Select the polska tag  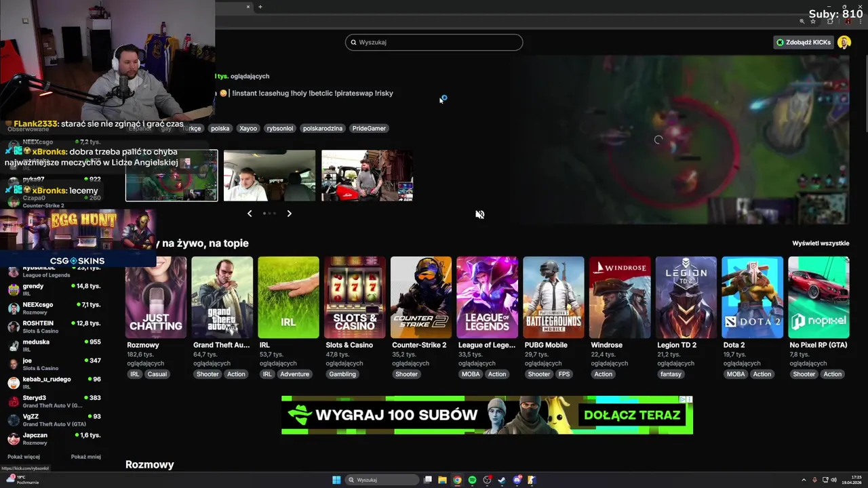click(220, 128)
